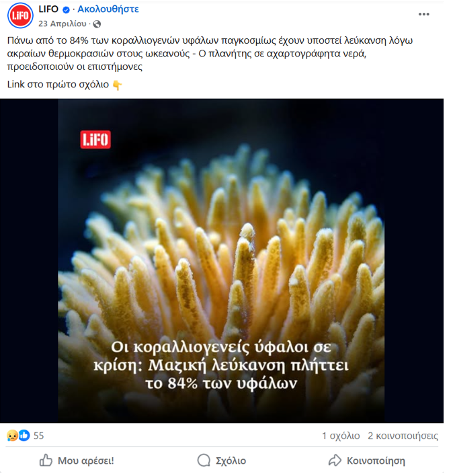The width and height of the screenshot is (453, 476).
Task: Click the speech bubble comment icon
Action: [204, 461]
